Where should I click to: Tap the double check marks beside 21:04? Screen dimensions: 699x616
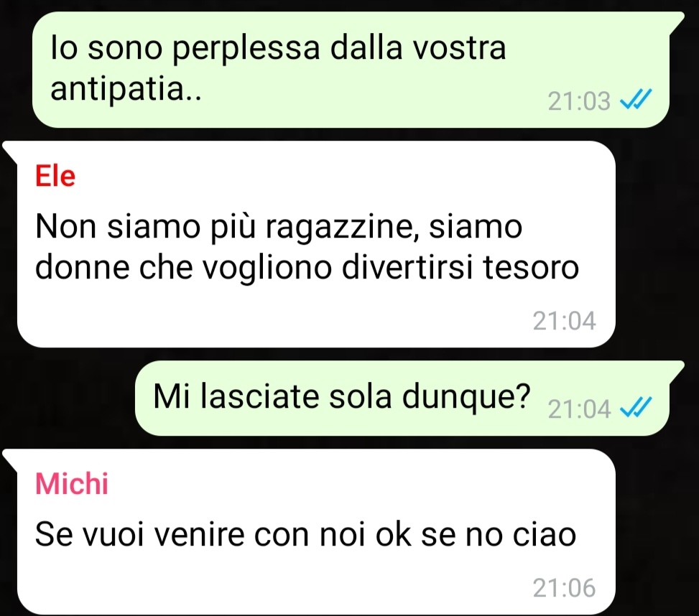pyautogui.click(x=636, y=407)
